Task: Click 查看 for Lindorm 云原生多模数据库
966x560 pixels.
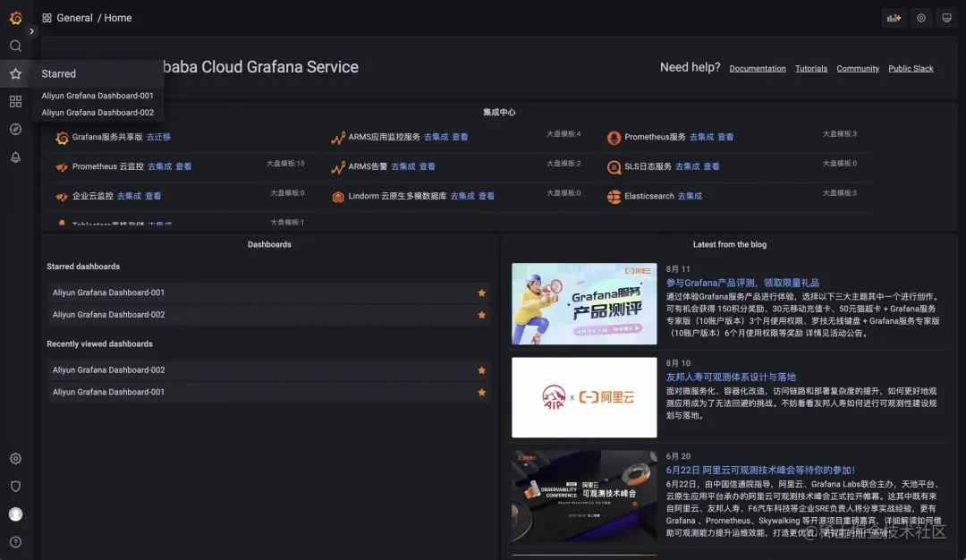Action: click(x=487, y=196)
